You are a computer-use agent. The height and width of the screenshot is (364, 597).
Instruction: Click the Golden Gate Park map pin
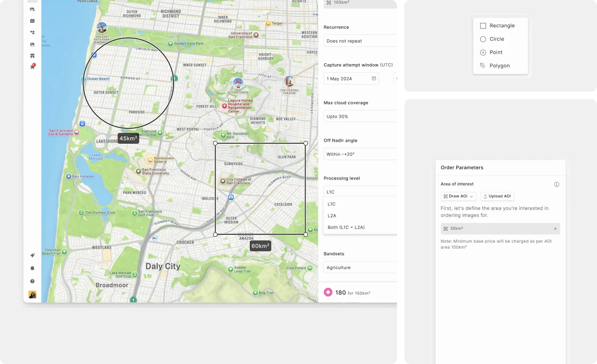point(170,43)
